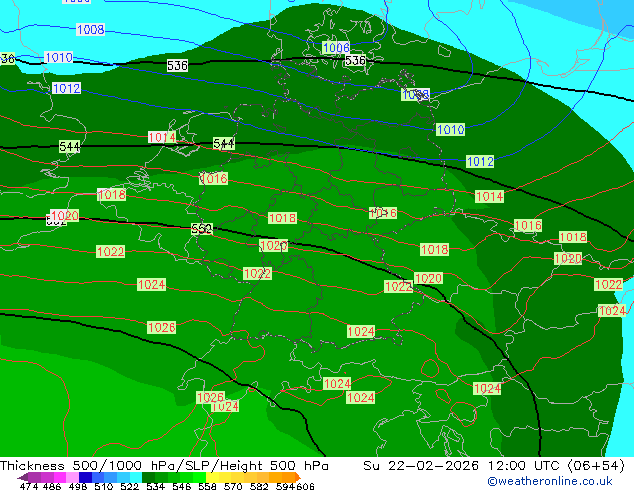Viewport: 634px width, 490px height.
Task: Select the chart title 'Thickness 500/1000 hPa/SLP/Height 500 hPa'
Action: (164, 466)
